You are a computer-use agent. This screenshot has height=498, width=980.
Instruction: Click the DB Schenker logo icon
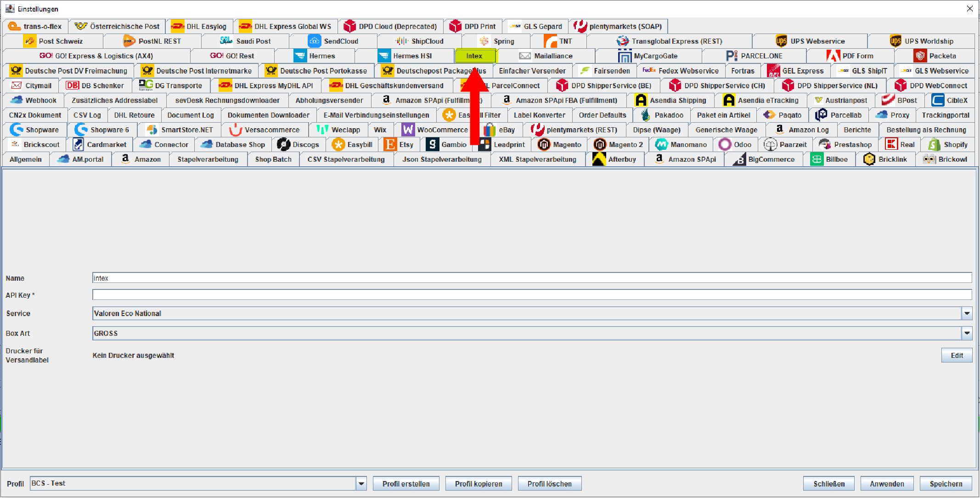coord(73,85)
